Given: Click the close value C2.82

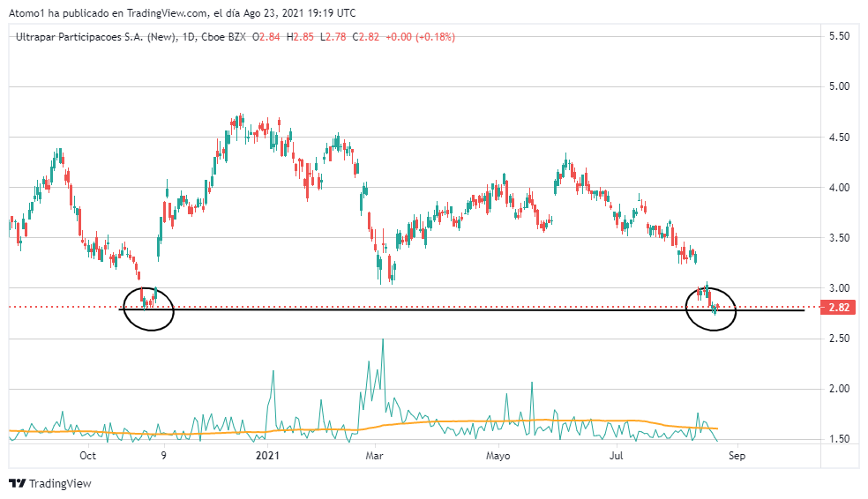Looking at the screenshot, I should [366, 37].
